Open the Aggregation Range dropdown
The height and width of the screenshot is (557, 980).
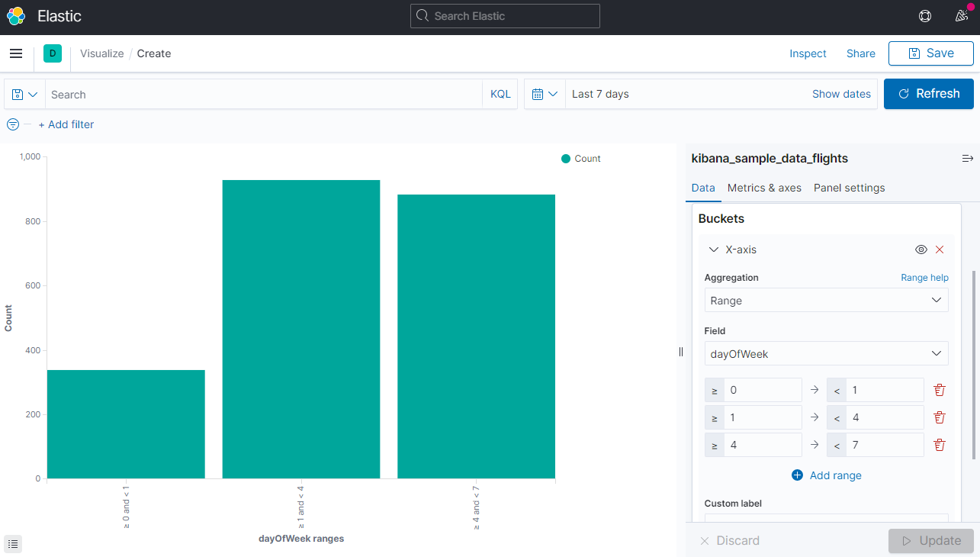[x=827, y=301]
